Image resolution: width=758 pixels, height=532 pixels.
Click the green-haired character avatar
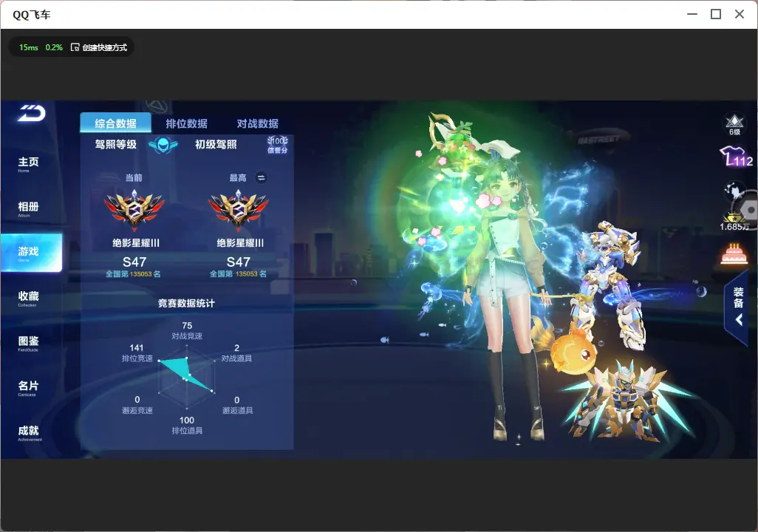(508, 295)
